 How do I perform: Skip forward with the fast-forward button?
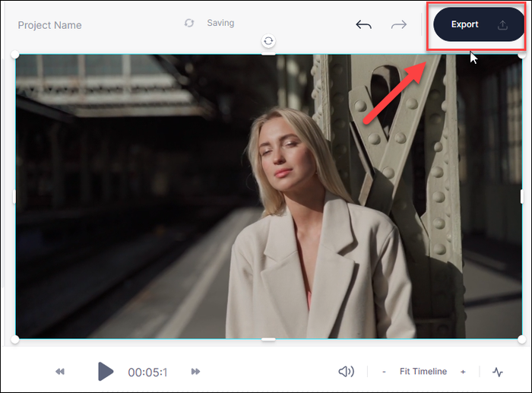195,372
